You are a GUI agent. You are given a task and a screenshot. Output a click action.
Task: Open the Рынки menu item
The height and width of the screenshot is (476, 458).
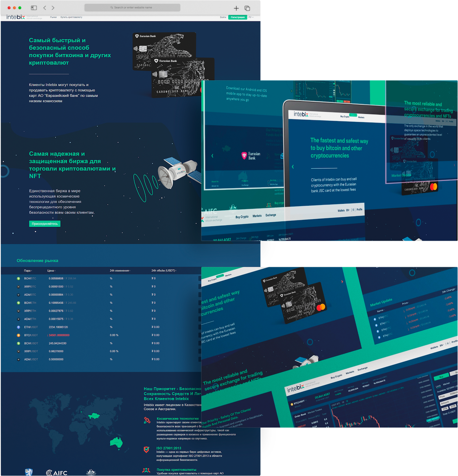point(53,17)
